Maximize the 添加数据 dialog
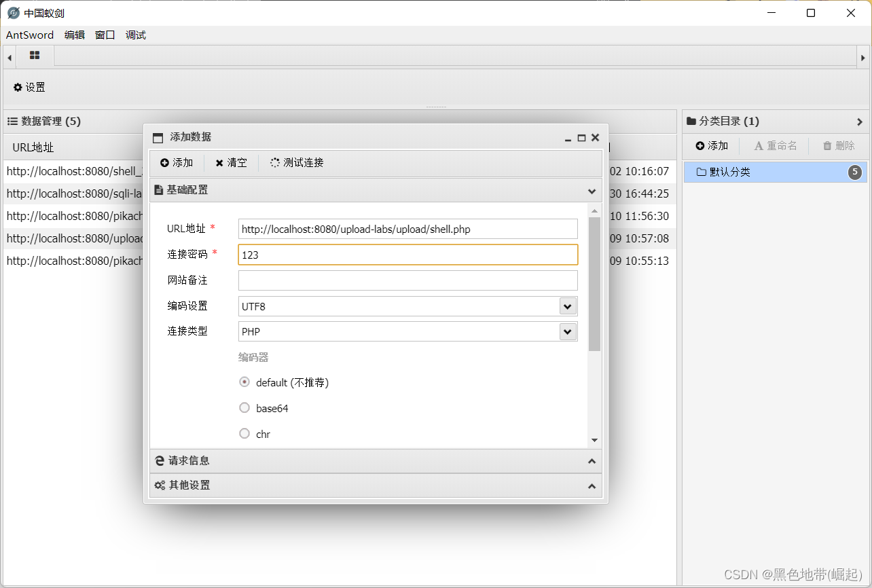 581,138
